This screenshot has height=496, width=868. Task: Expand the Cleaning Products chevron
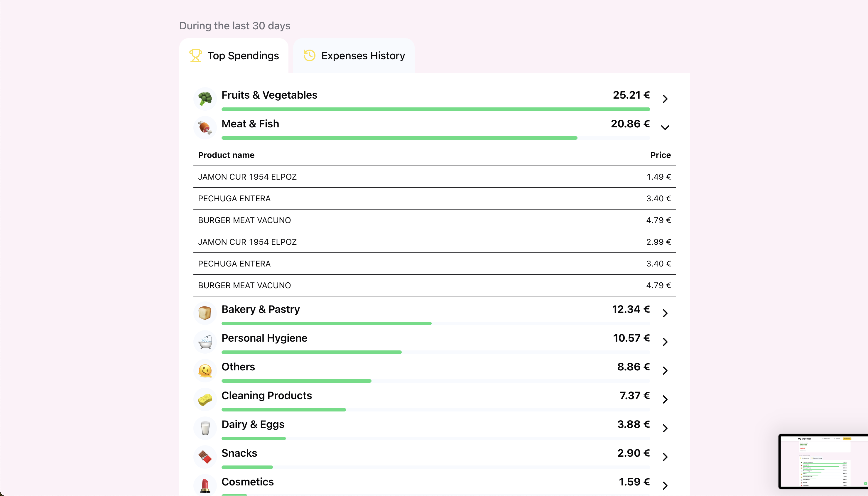pyautogui.click(x=665, y=399)
